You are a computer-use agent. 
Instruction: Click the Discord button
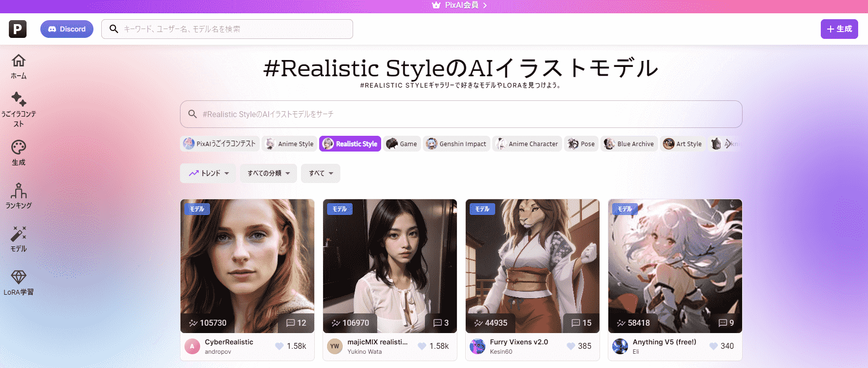[67, 29]
